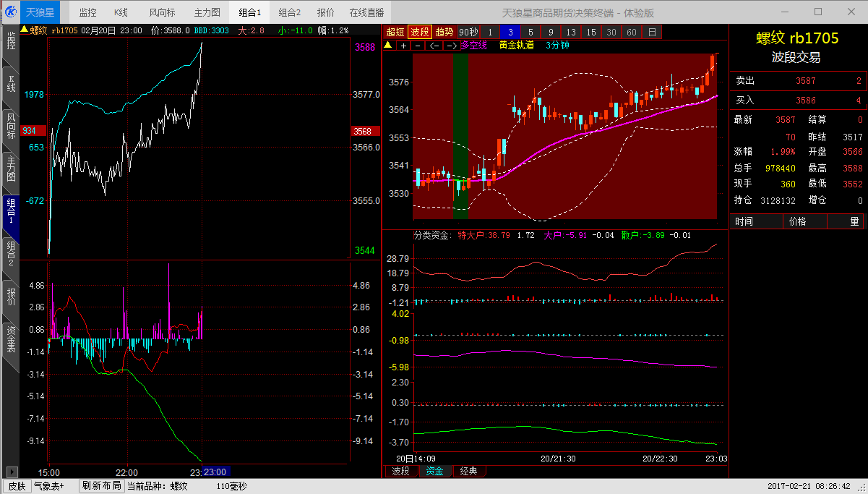The height and width of the screenshot is (494, 868).
Task: Toggle the 趋势 trading mode
Action: tap(444, 32)
